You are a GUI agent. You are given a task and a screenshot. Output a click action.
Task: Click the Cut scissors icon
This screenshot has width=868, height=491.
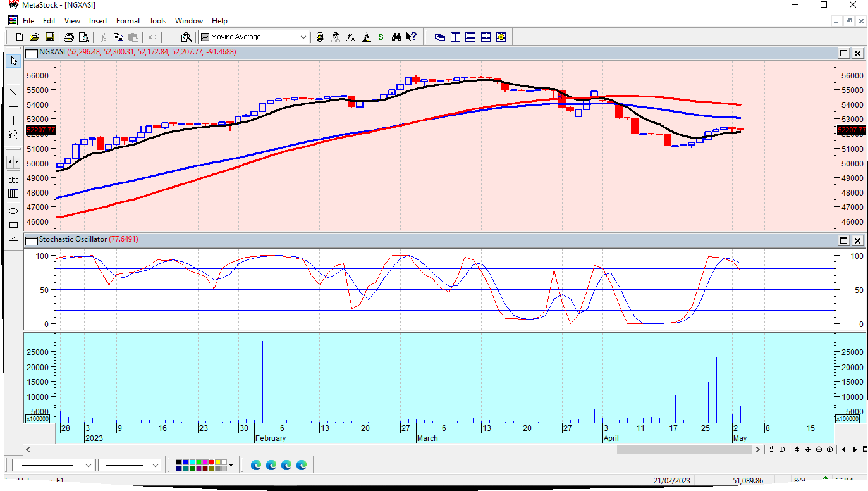coord(103,37)
